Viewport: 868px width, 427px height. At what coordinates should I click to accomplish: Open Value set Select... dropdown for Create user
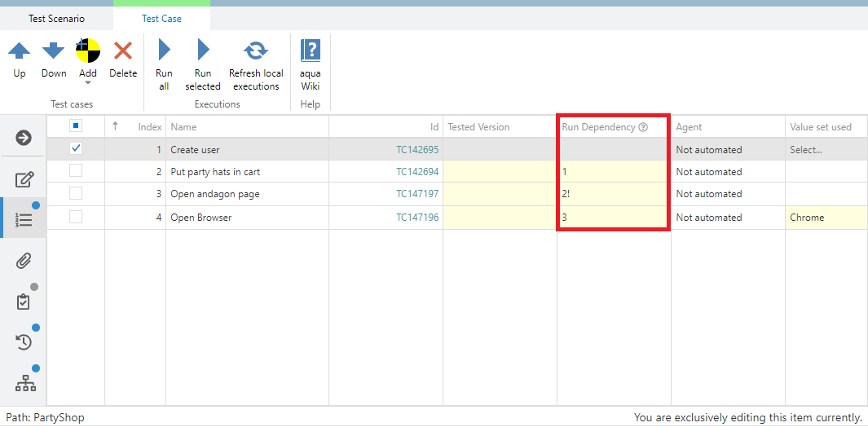[823, 150]
